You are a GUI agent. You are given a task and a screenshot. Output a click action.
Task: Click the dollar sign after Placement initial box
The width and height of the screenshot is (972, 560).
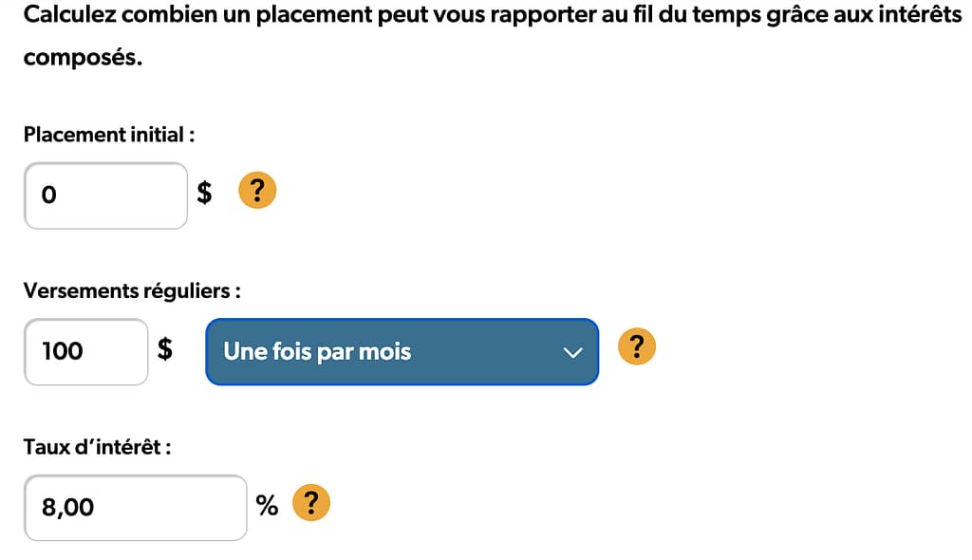[205, 193]
